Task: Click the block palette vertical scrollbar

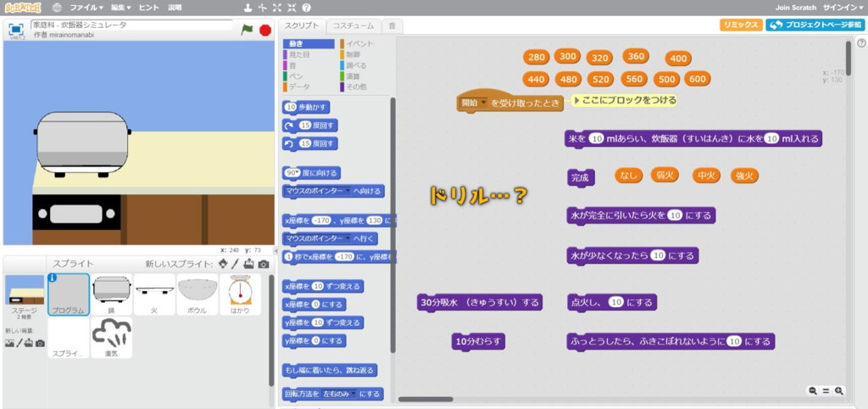Action: click(x=393, y=225)
